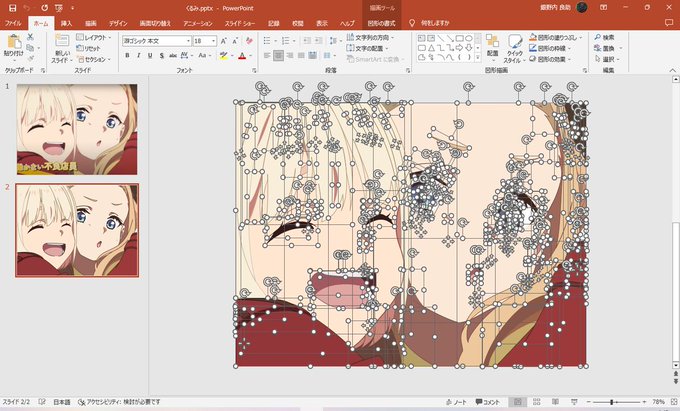Click the Reset (リセット) button
The width and height of the screenshot is (680, 411).
[88, 48]
